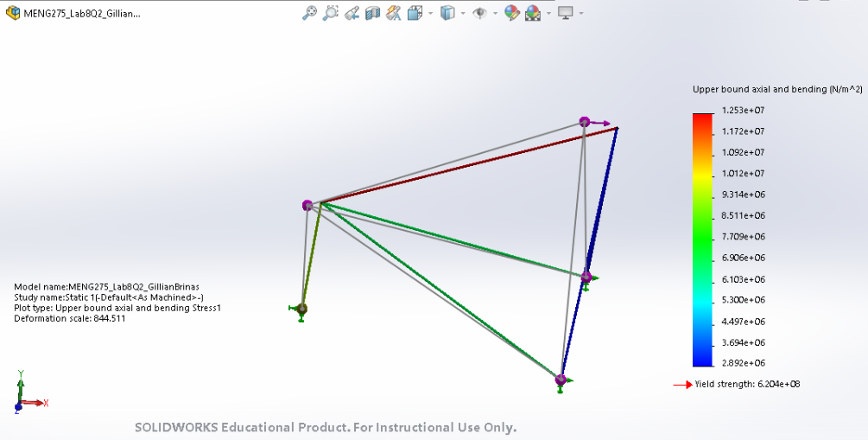This screenshot has width=868, height=440.
Task: Click the Study name Static 1 text
Action: tap(109, 297)
